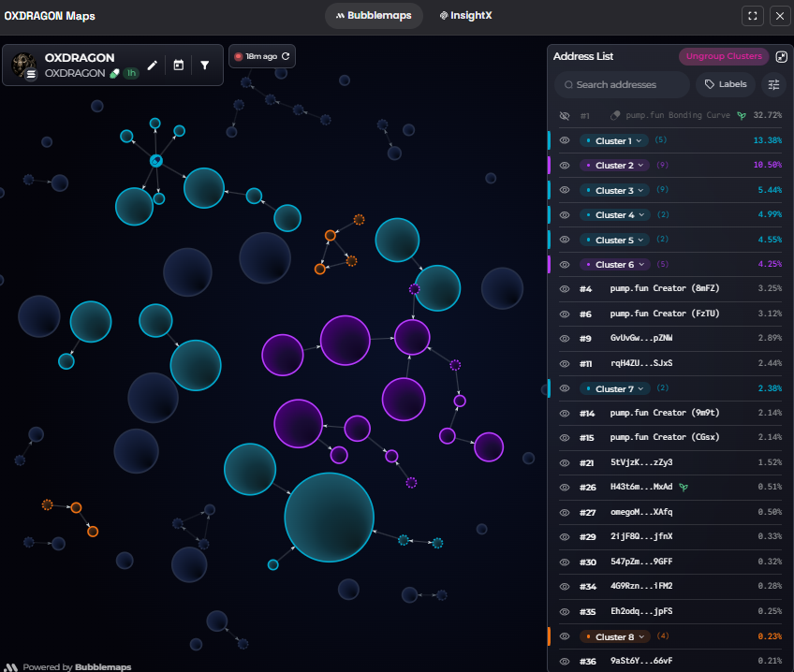Hide address #4 pump.fun Creator (8mFZ)
The height and width of the screenshot is (672, 794).
[x=565, y=289]
